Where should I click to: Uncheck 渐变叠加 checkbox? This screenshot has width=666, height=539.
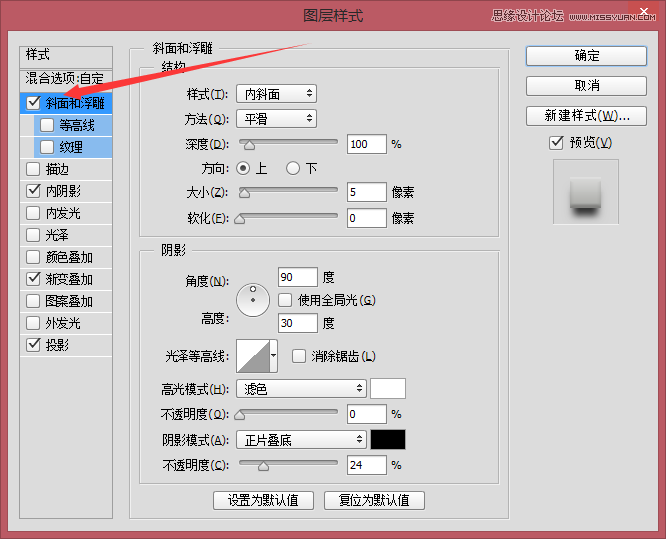click(33, 279)
